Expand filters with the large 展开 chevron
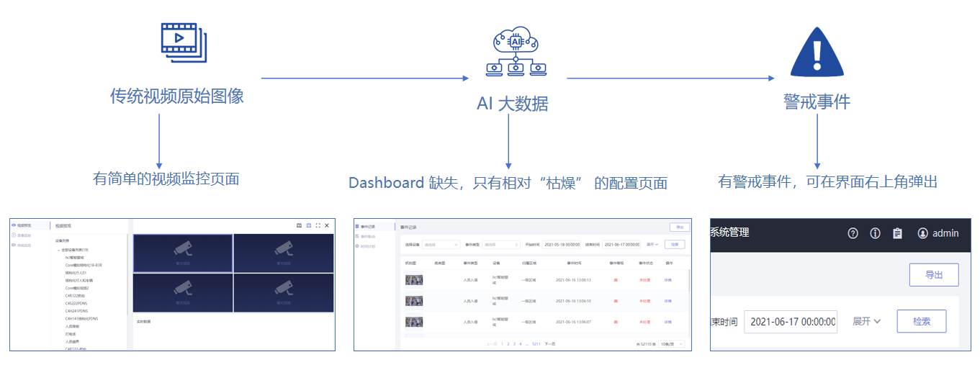 866,321
